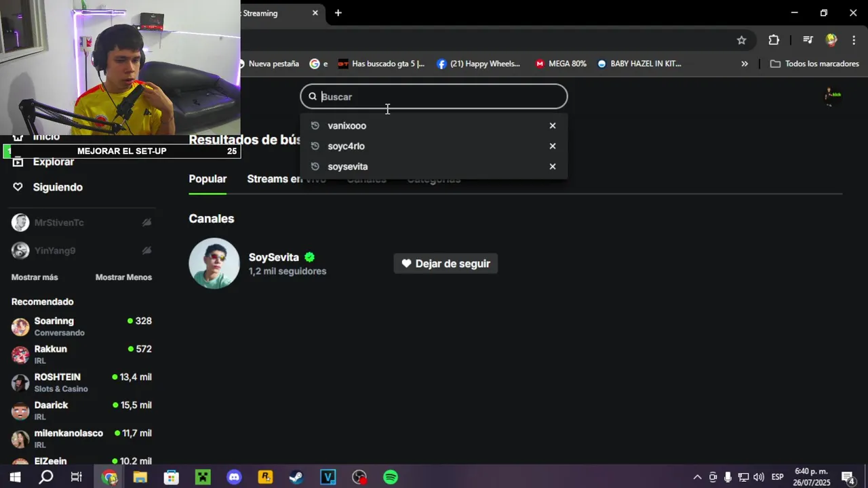Open the SoySevita channel name link
The height and width of the screenshot is (488, 868).
coord(274,258)
